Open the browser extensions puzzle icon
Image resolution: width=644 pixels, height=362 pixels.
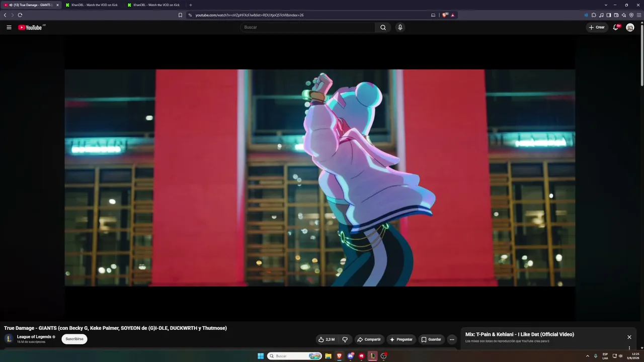point(594,15)
